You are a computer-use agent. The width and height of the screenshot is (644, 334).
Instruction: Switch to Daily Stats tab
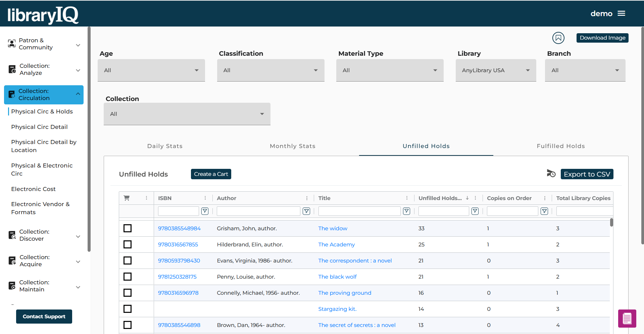coord(165,146)
